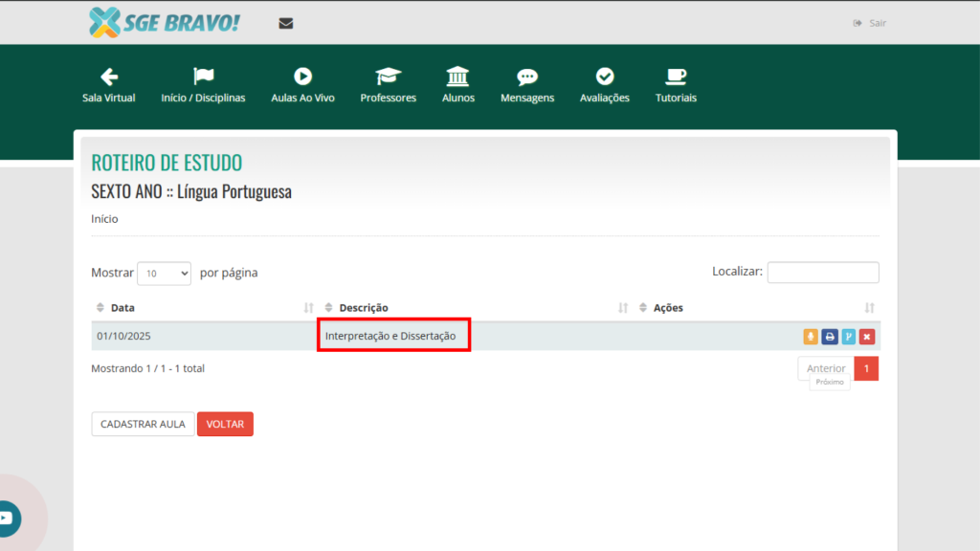Image resolution: width=980 pixels, height=551 pixels.
Task: Open Aulas Ao Vivo section
Action: [x=302, y=85]
